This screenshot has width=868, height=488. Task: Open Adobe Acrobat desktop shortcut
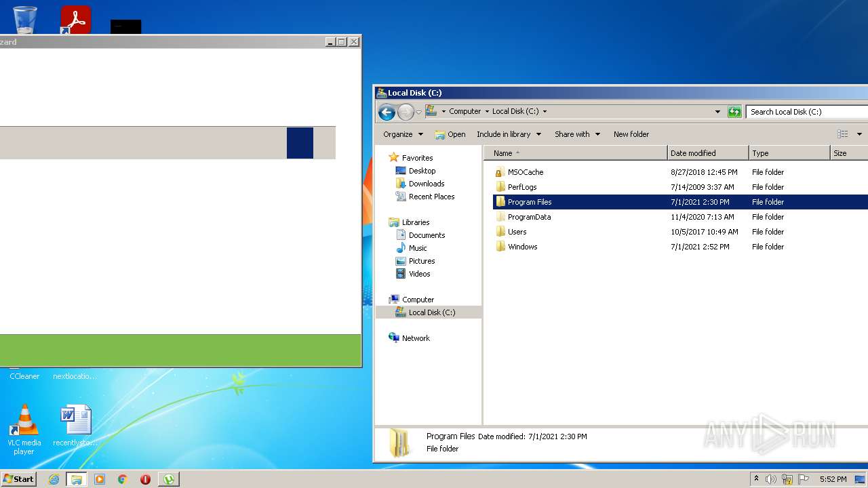75,20
